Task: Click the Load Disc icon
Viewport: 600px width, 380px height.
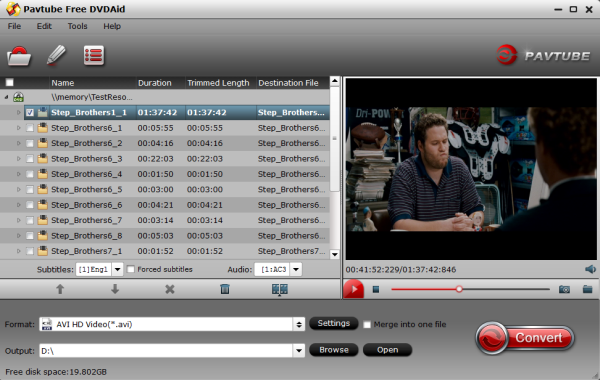Action: (19, 56)
